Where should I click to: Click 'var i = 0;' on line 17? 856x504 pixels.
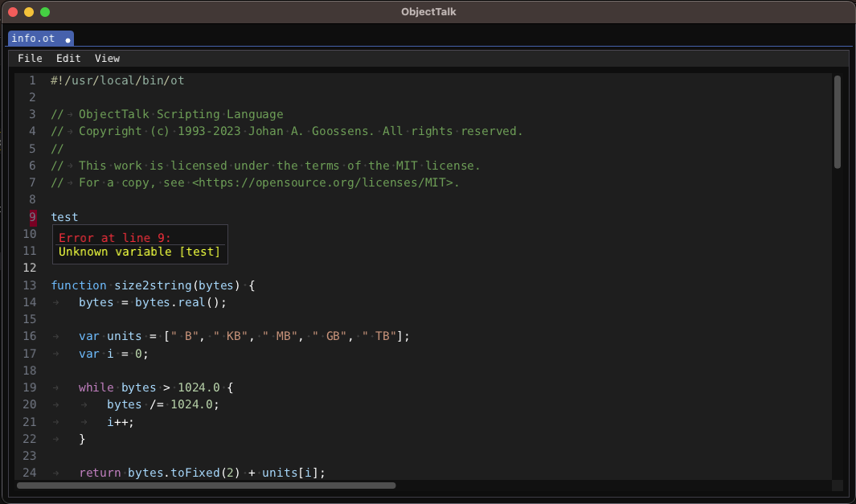point(113,354)
